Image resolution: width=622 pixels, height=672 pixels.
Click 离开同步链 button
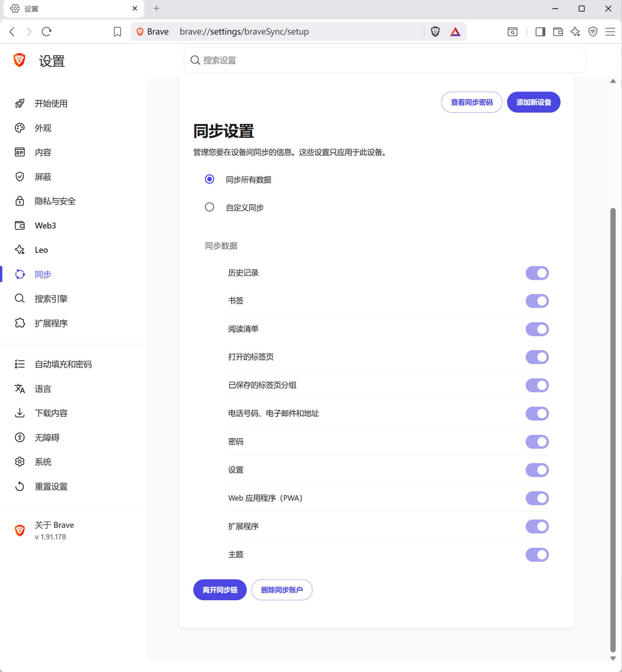(220, 590)
